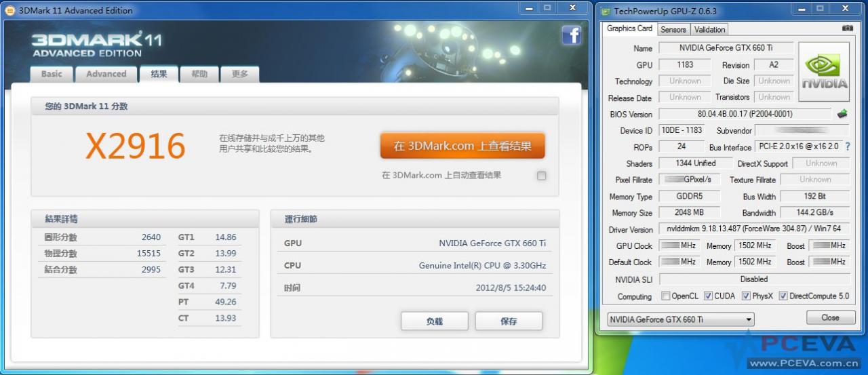
Task: Open the GPU selection dropdown in GPU-Z
Action: pyautogui.click(x=679, y=319)
